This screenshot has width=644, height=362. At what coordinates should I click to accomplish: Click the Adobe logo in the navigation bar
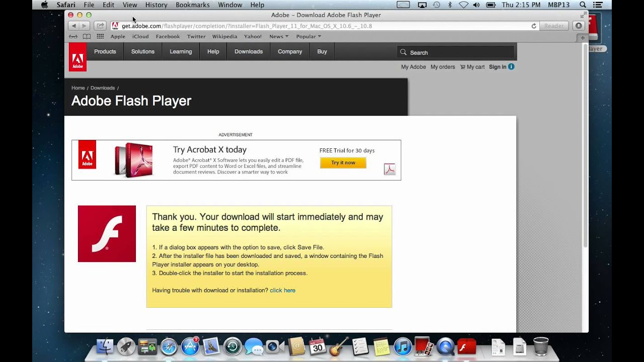(77, 57)
